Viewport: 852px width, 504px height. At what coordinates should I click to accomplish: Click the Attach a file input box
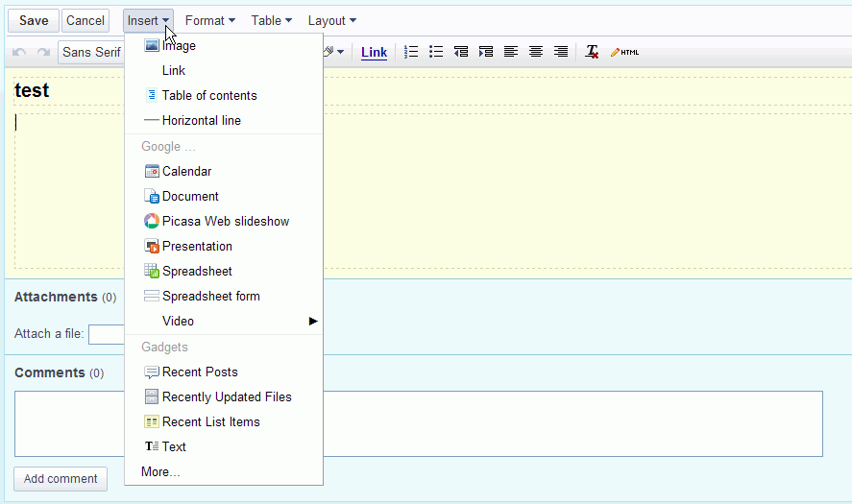[107, 334]
